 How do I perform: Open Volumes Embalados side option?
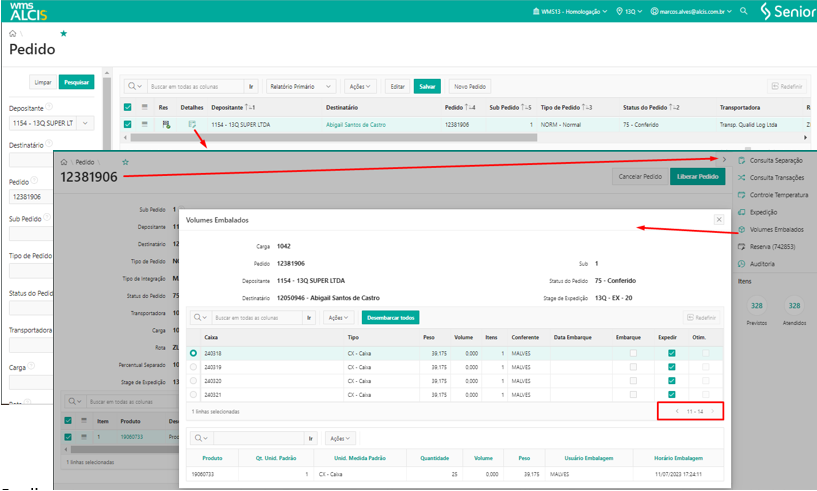[x=771, y=229]
